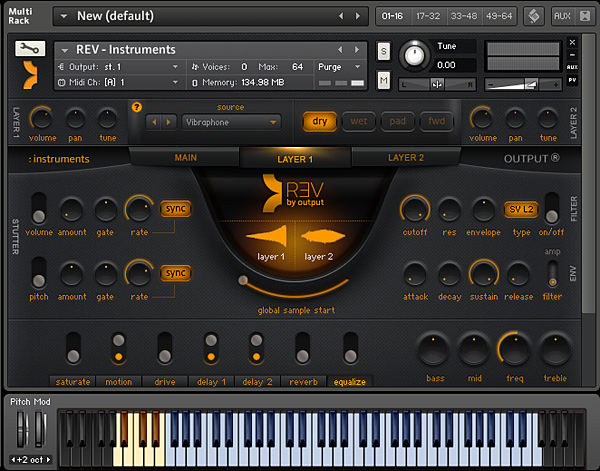Select the 01-16 rack page

pos(392,16)
